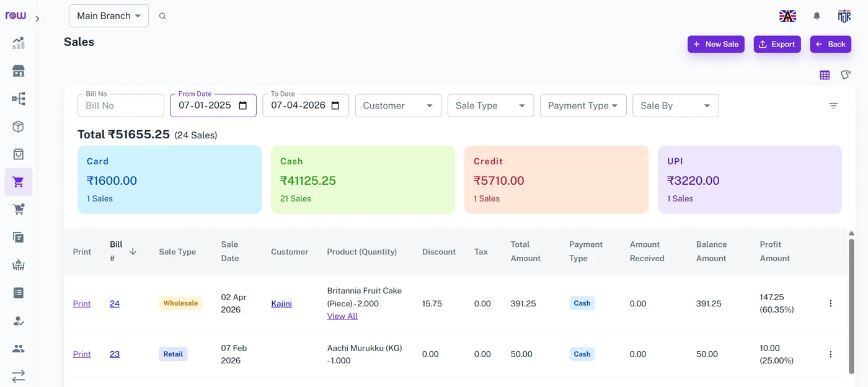868x387 pixels.
Task: Click the Bill No input field
Action: coord(121,105)
